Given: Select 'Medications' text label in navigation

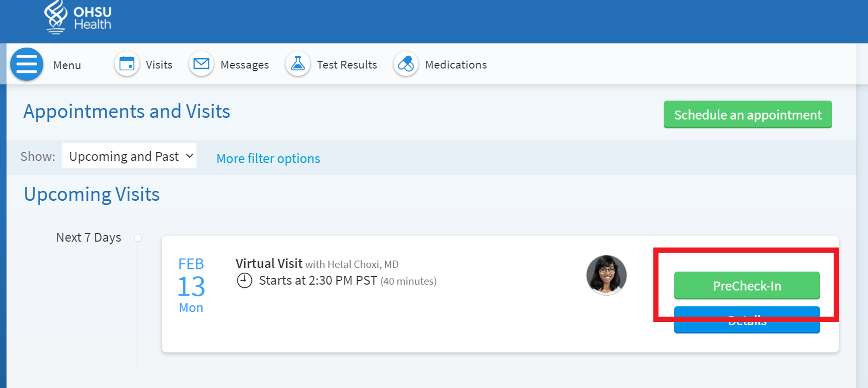Looking at the screenshot, I should [455, 65].
